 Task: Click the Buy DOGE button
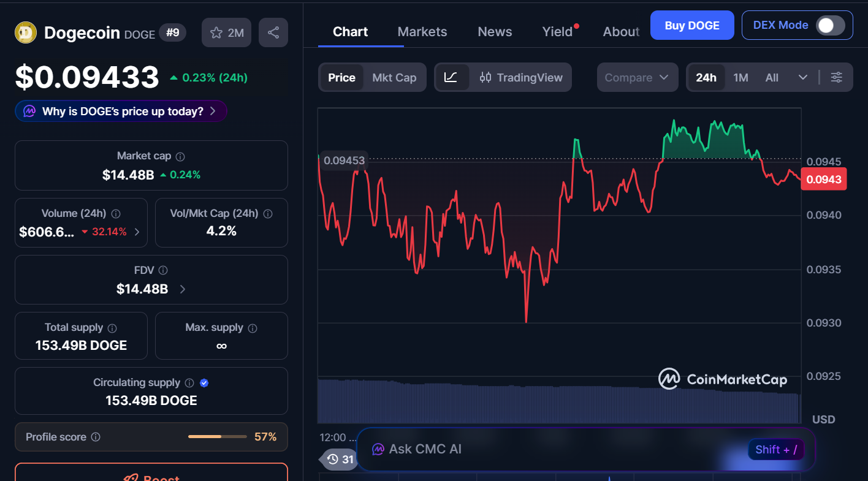click(691, 25)
